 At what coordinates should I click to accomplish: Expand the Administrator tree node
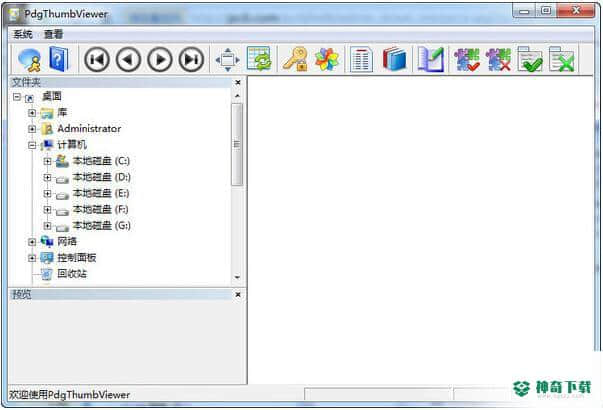[32, 129]
